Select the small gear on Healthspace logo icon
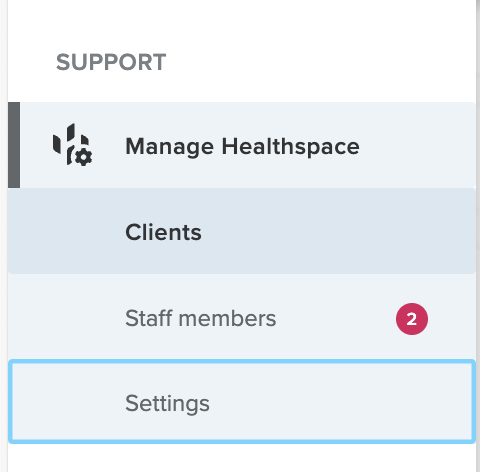 click(83, 157)
